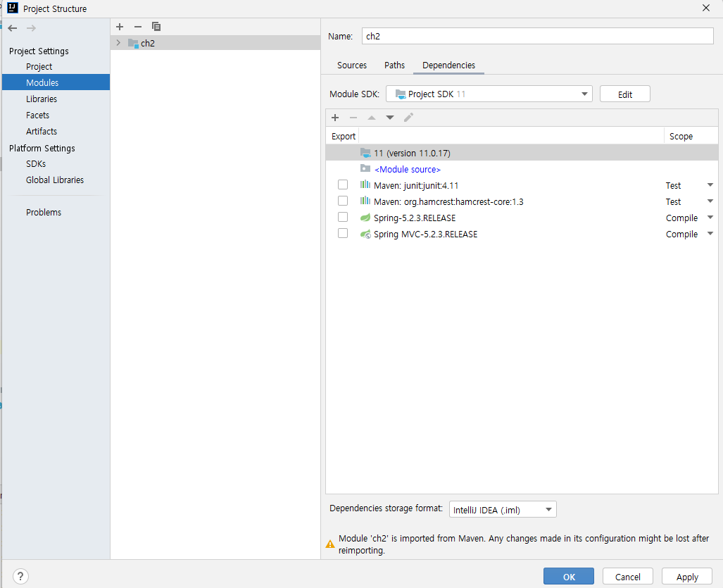Edit dependency pencil icon

point(408,118)
